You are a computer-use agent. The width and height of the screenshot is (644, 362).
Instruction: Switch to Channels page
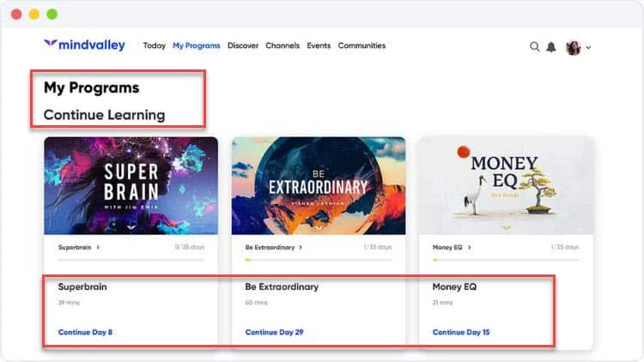pyautogui.click(x=283, y=45)
